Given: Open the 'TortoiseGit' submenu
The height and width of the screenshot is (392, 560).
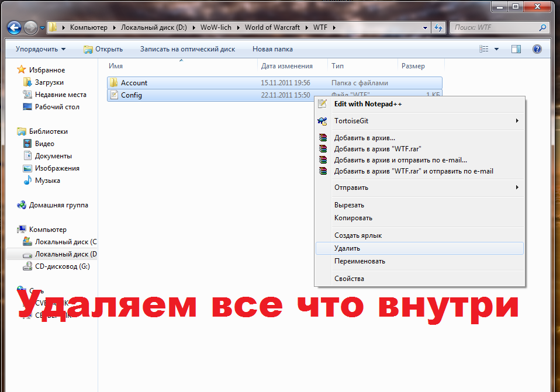Looking at the screenshot, I should coord(420,121).
